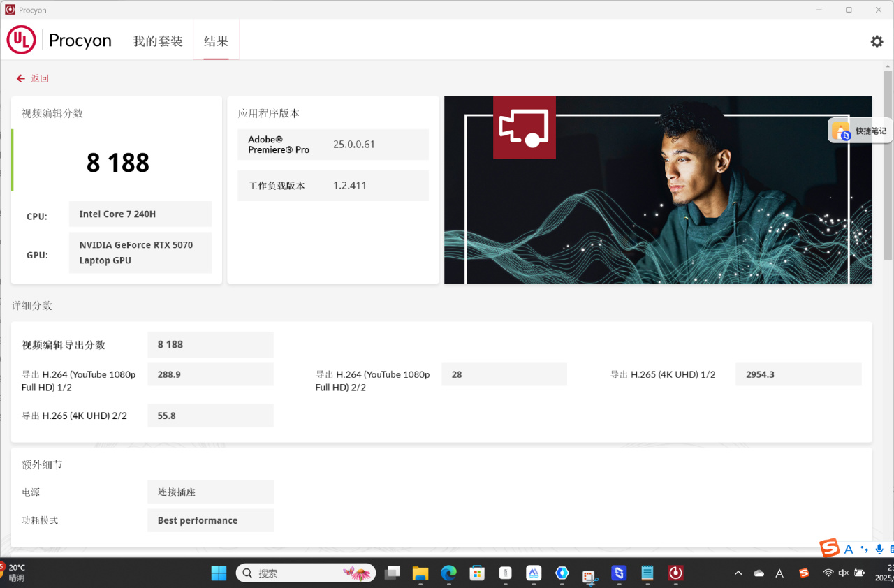894x588 pixels.
Task: Click the Sogou input tray icon
Action: 805,573
